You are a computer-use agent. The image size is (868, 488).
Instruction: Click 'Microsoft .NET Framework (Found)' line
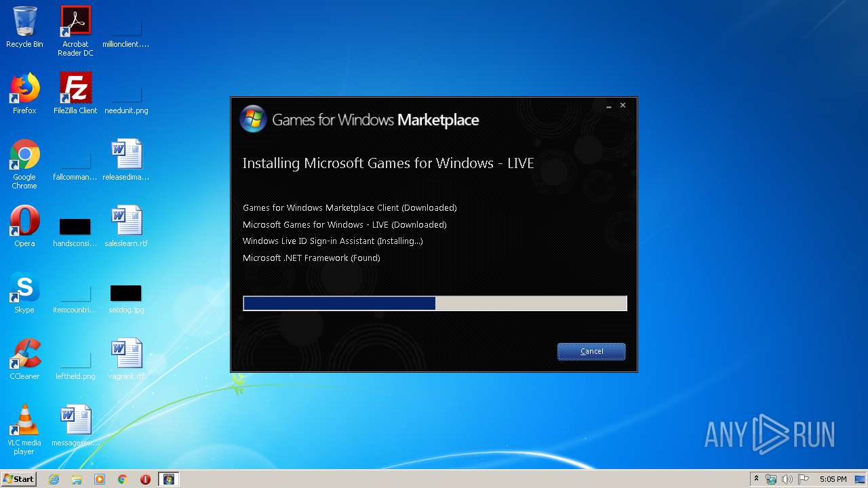pyautogui.click(x=311, y=258)
